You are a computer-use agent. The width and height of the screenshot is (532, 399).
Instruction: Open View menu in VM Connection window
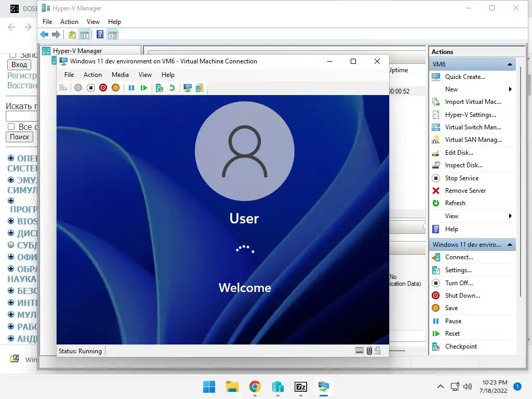[145, 75]
